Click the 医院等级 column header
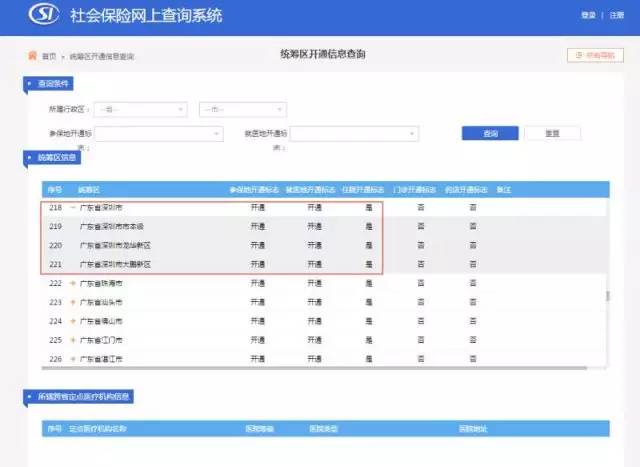Image resolution: width=640 pixels, height=467 pixels. pyautogui.click(x=259, y=429)
